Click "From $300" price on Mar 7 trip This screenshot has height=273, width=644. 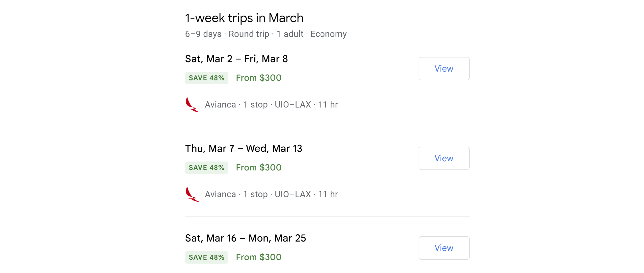click(x=259, y=168)
